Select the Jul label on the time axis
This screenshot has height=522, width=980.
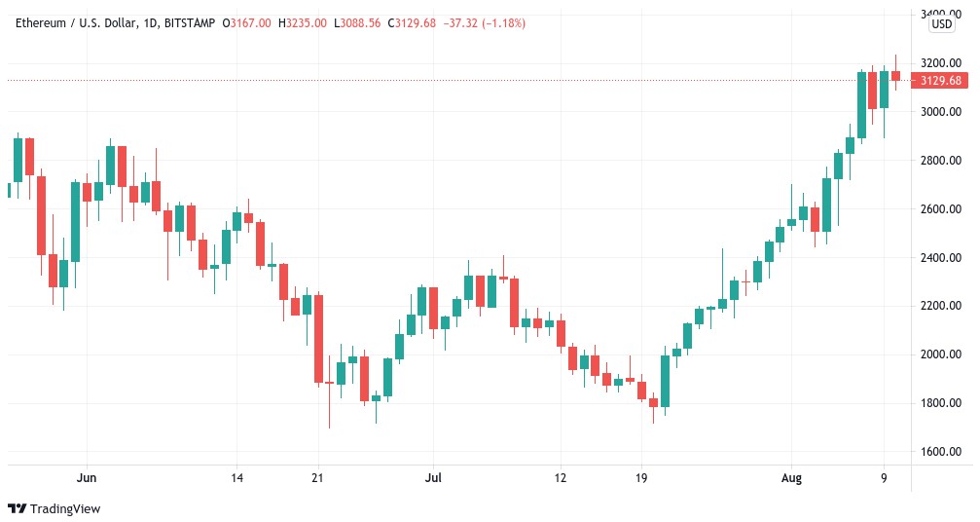434,479
